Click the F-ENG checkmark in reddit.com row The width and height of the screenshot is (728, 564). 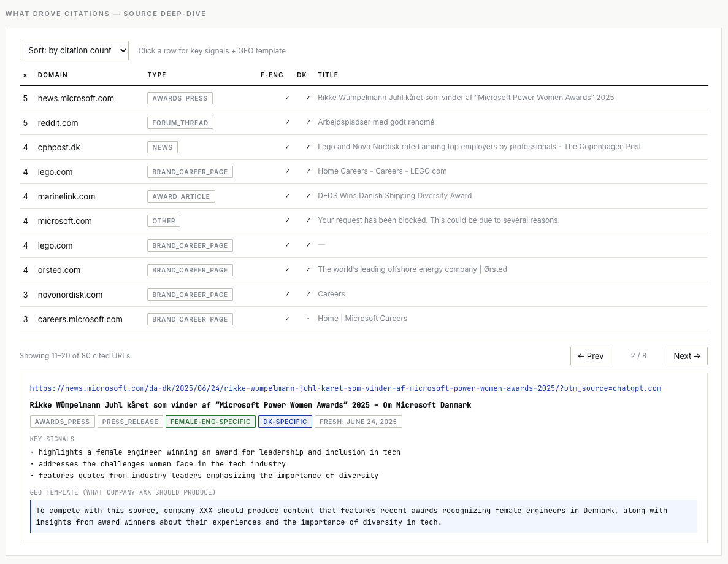coord(288,122)
